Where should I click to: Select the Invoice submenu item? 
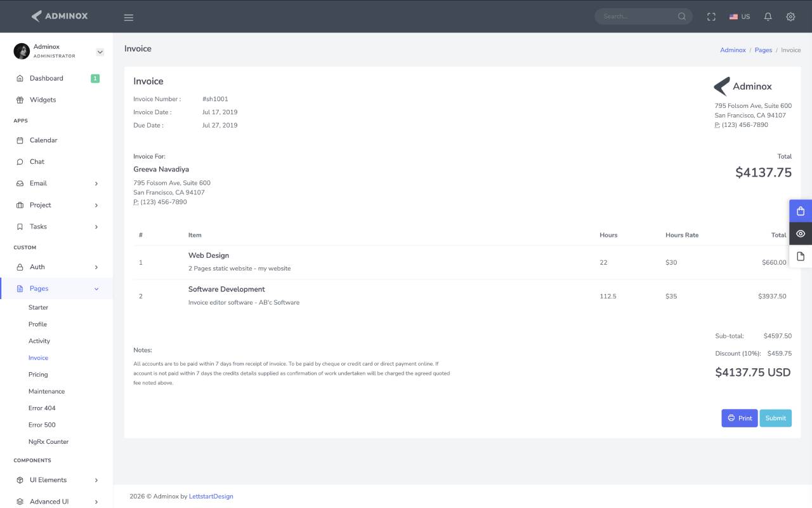[38, 358]
